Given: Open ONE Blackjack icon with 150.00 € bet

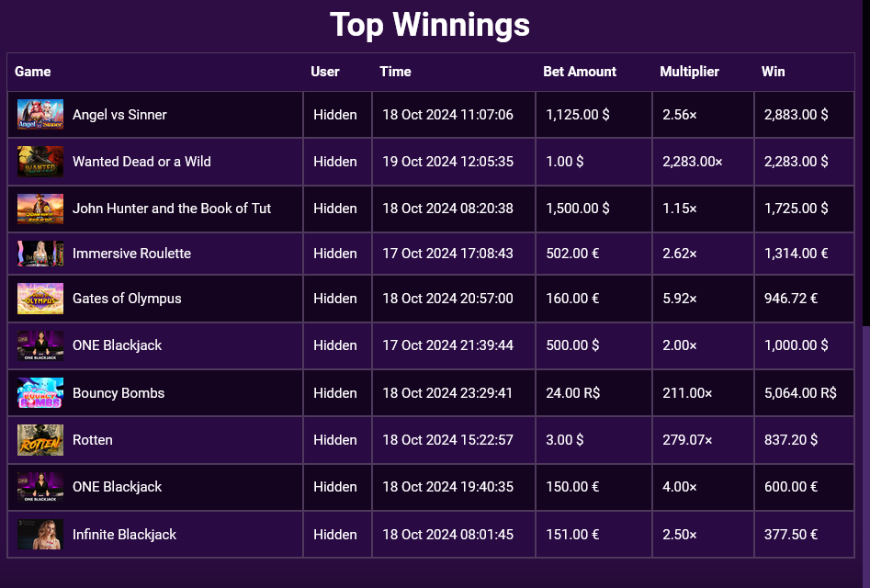Looking at the screenshot, I should (x=40, y=487).
